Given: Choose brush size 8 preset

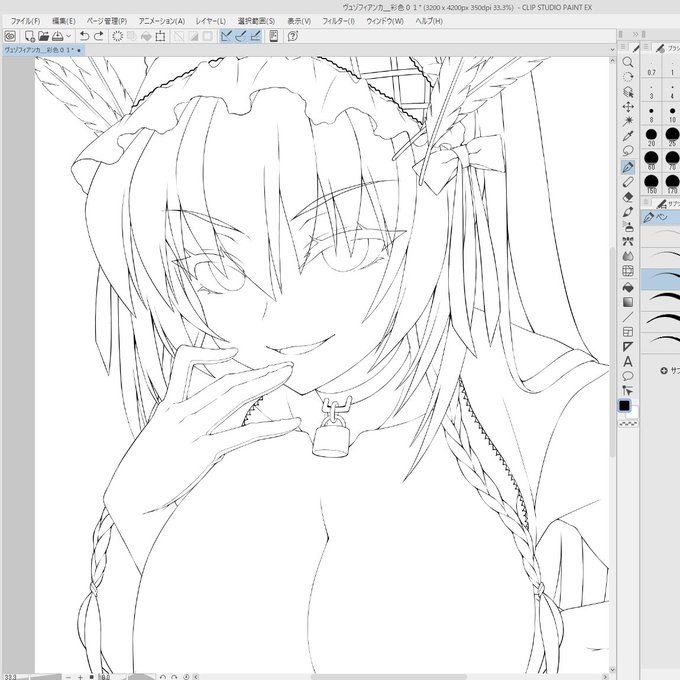Looking at the screenshot, I should point(651,114).
